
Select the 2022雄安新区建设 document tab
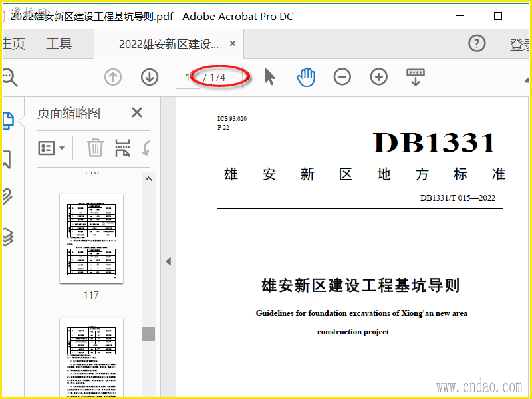(169, 44)
